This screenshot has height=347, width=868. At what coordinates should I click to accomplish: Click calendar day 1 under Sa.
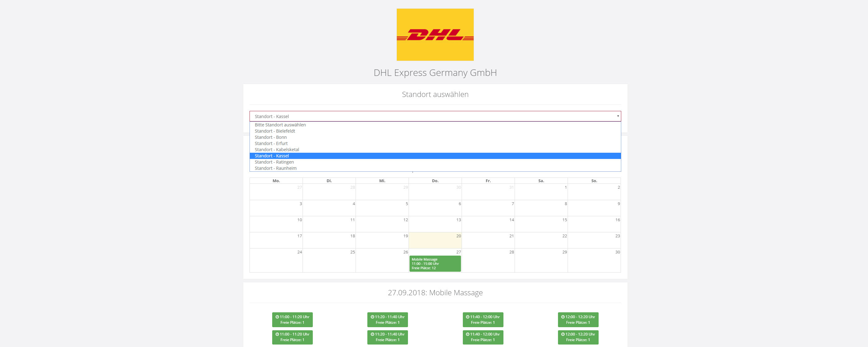(541, 192)
